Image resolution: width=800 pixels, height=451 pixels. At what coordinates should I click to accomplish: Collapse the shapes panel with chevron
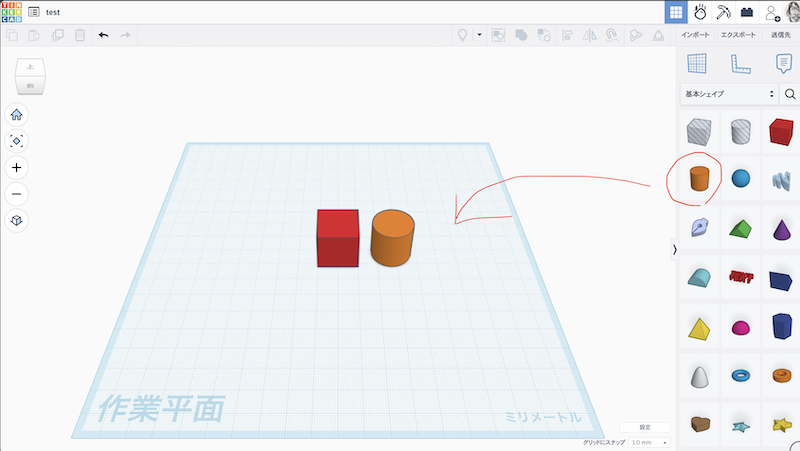(674, 249)
